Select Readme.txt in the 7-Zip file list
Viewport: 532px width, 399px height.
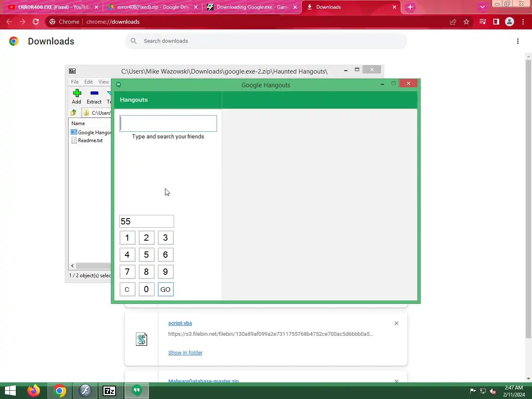pos(87,140)
